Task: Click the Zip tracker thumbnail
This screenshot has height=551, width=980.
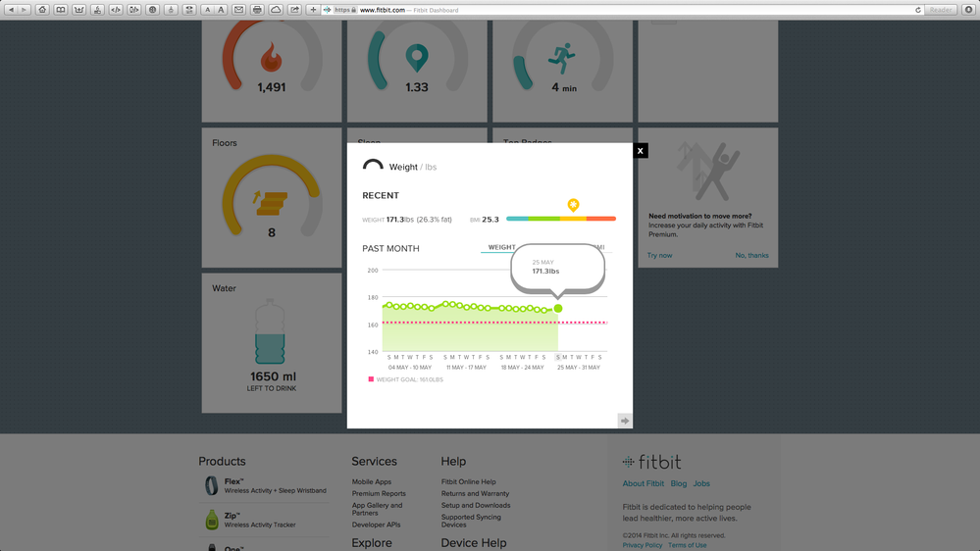Action: [x=211, y=520]
